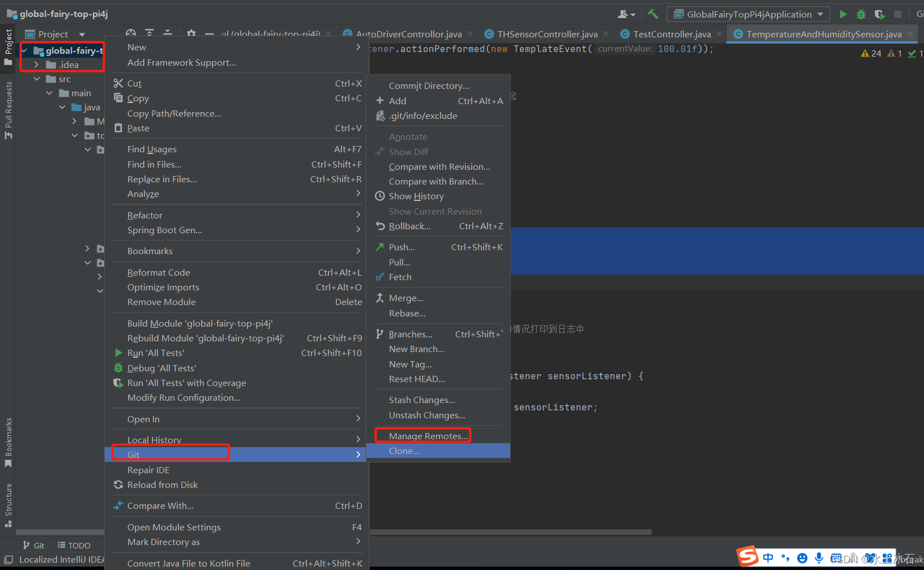
Task: Choose New Branch... in Git submenu
Action: pos(438,349)
